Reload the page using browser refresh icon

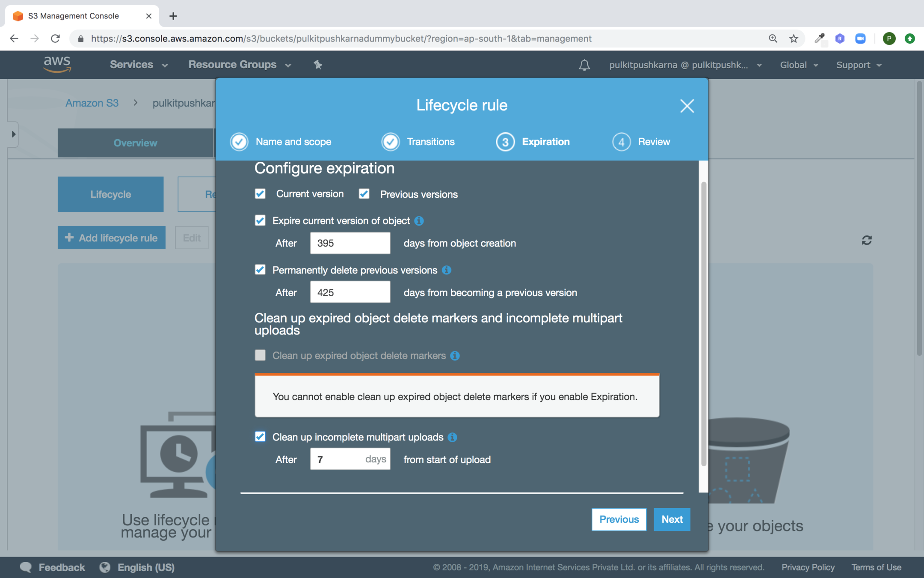pyautogui.click(x=55, y=39)
